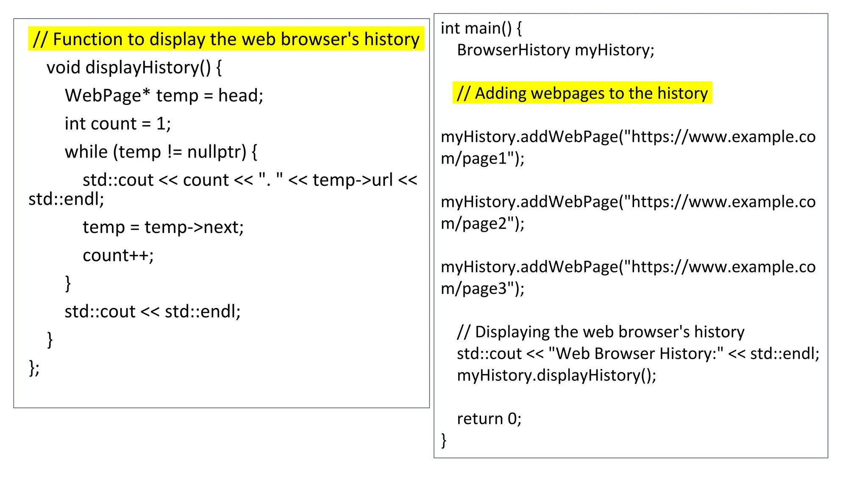Click the closing "};" of the class
The height and width of the screenshot is (488, 868).
point(34,368)
